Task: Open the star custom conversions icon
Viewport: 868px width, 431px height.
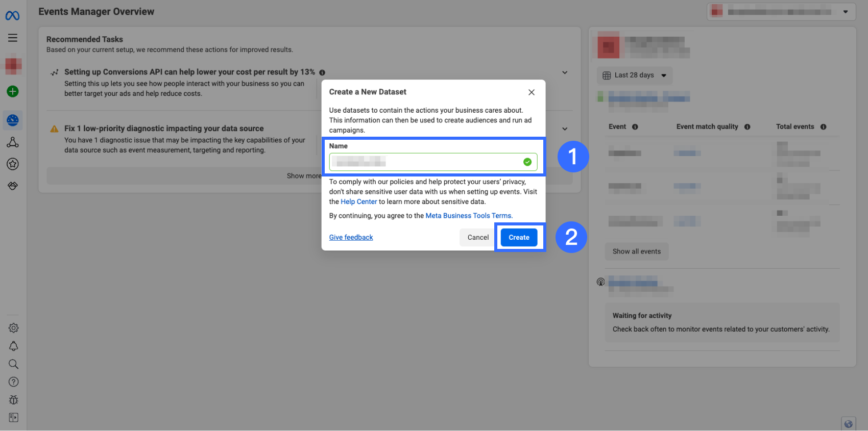Action: point(13,164)
